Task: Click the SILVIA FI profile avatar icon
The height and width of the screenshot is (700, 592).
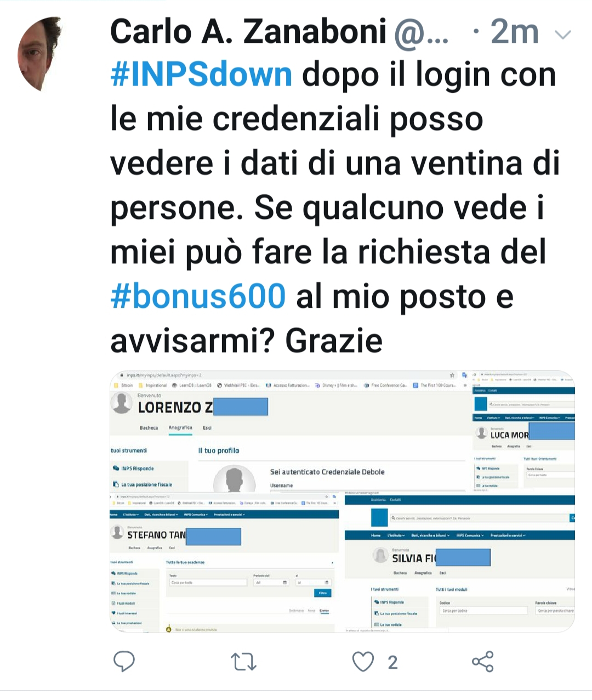Action: click(x=380, y=555)
